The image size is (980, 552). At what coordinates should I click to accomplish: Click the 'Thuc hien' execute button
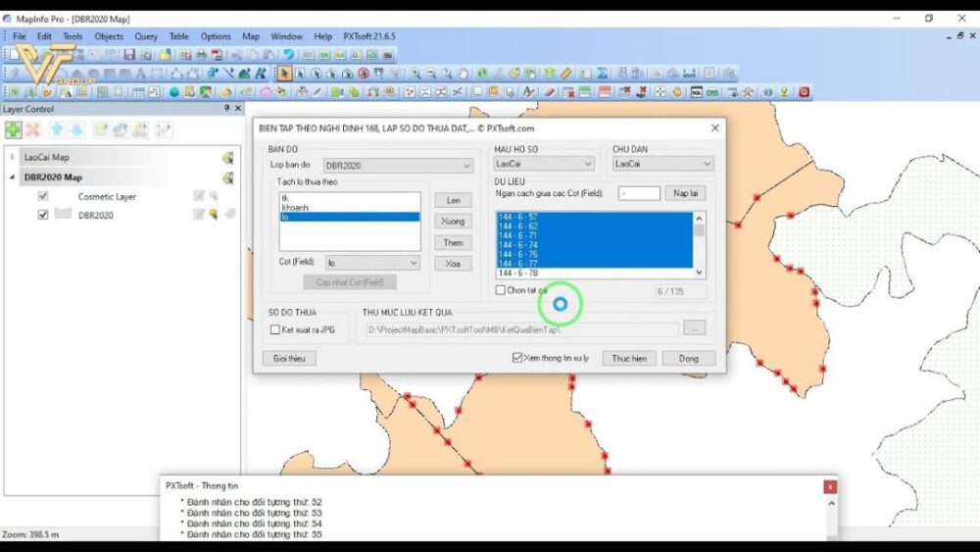pyautogui.click(x=629, y=358)
